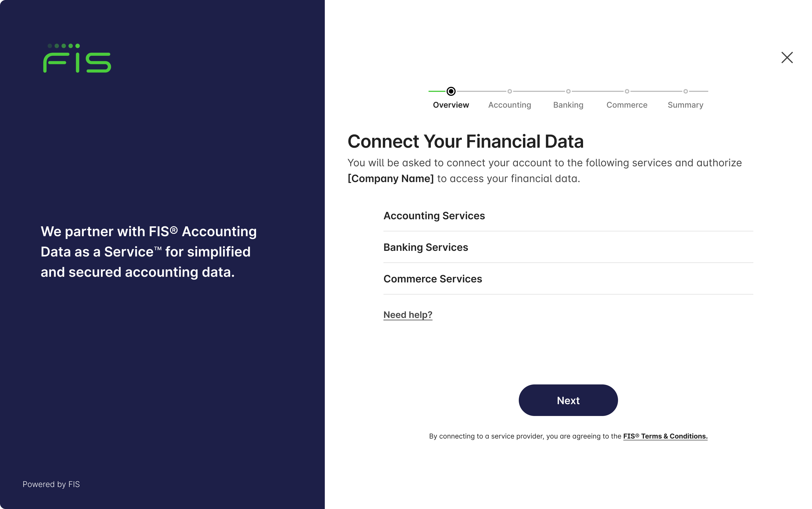Image resolution: width=812 pixels, height=509 pixels.
Task: Expand the Commerce Services section
Action: coord(568,278)
